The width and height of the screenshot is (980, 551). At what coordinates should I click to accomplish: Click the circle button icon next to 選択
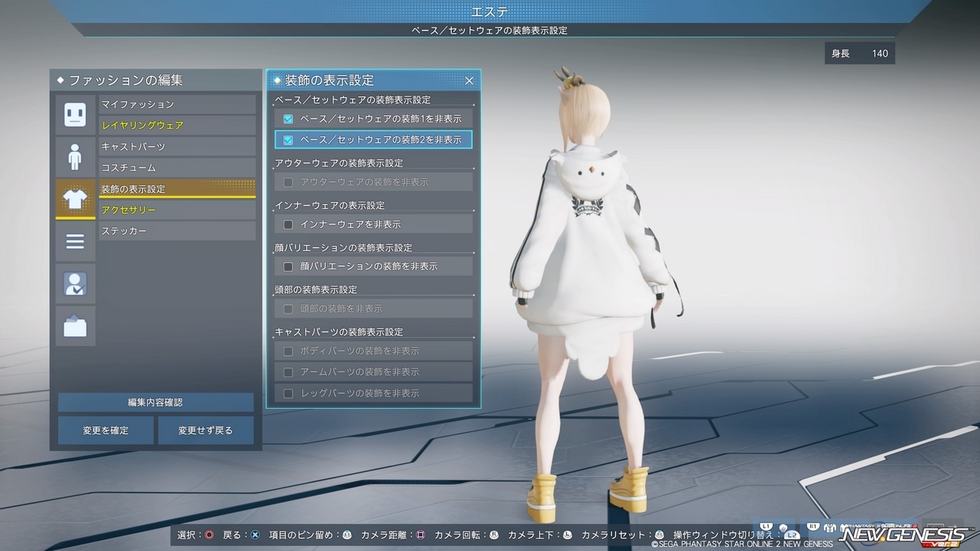pyautogui.click(x=210, y=535)
